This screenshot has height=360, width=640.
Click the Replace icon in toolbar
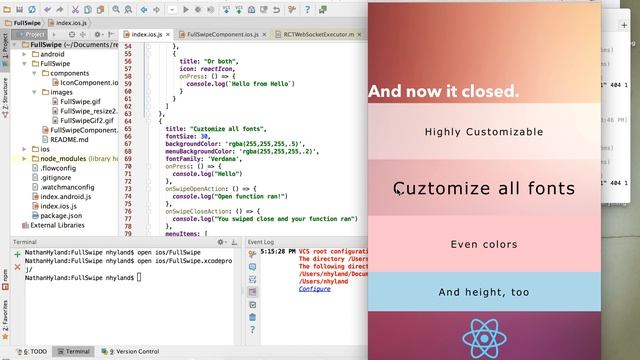(x=128, y=9)
